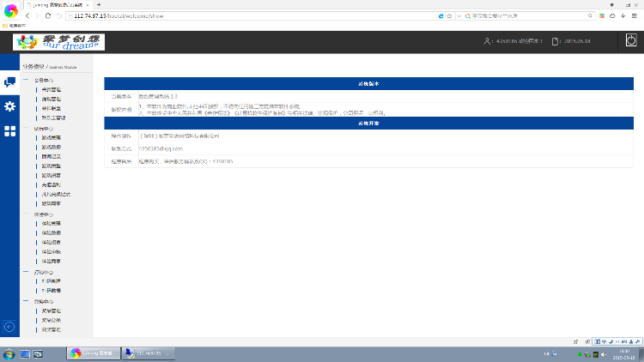Screen dimensions: 644x362
Task: Bookmark page with the star icon
Action: [x=449, y=16]
